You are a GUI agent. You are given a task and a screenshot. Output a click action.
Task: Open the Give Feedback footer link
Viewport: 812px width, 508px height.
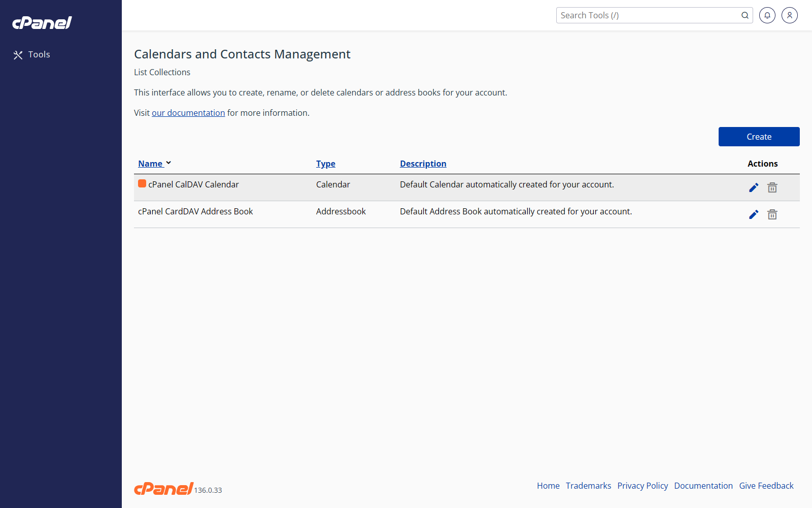click(766, 486)
